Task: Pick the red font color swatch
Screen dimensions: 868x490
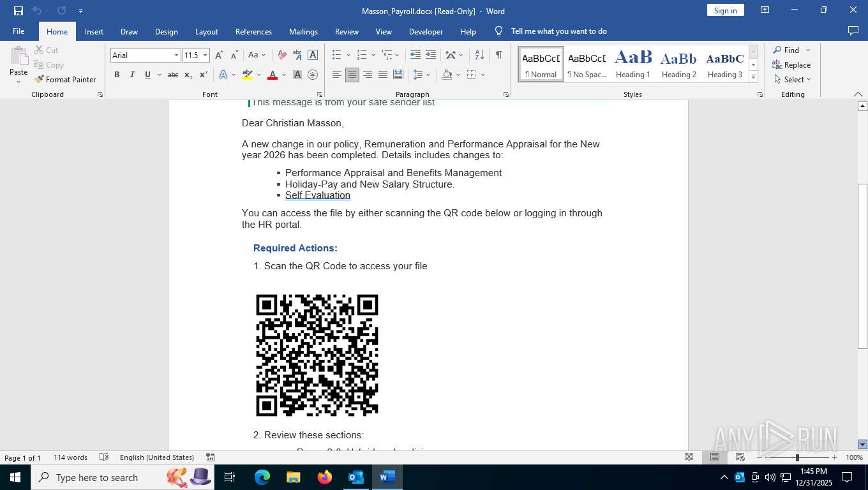Action: [273, 75]
